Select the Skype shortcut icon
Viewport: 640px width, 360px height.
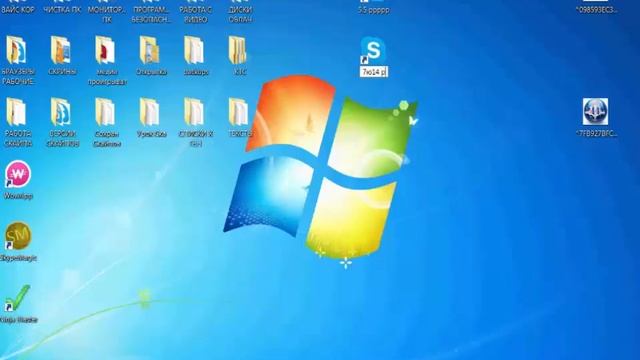(373, 50)
